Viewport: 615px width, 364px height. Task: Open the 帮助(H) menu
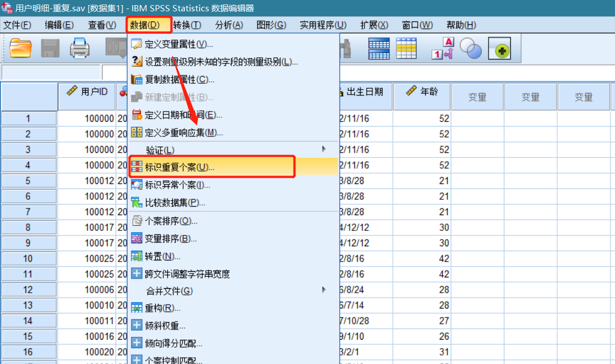pos(461,25)
